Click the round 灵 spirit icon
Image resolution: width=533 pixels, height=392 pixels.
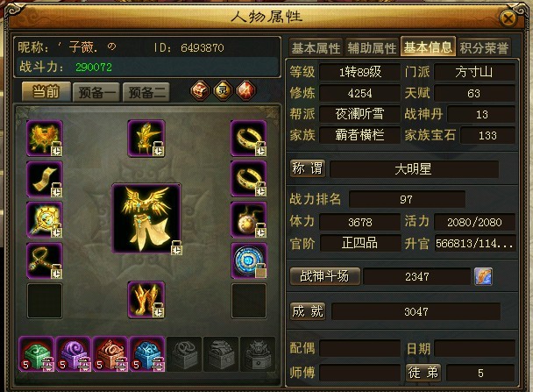click(223, 90)
